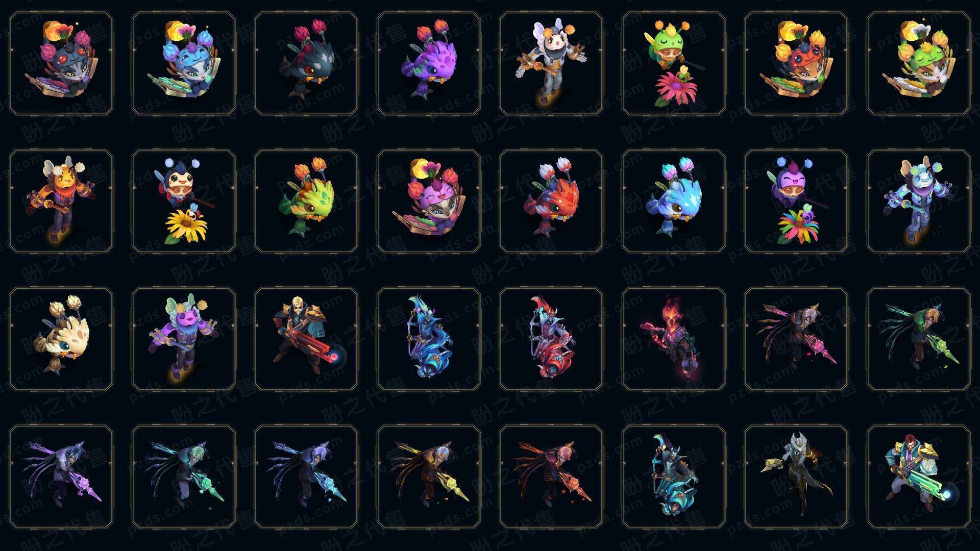980x551 pixels.
Task: Select the white-gold masked gunslinger tile
Action: coord(796,477)
